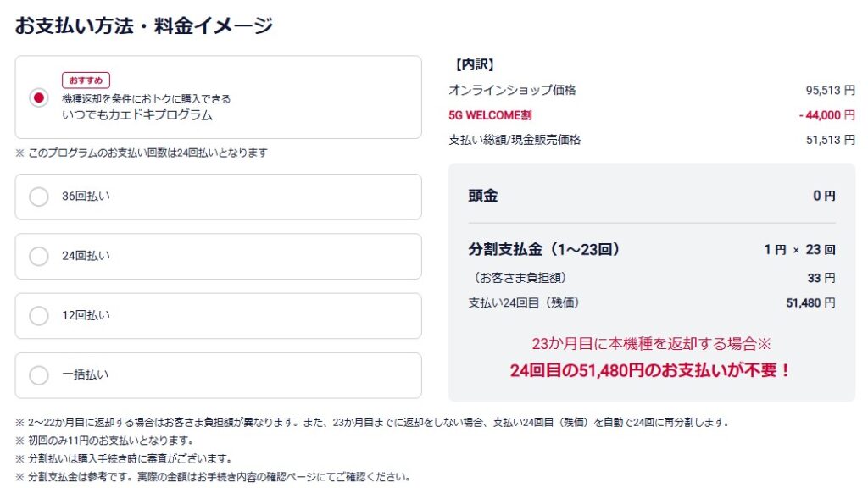This screenshot has width=868, height=488.
Task: Click the 支払い総額/現金販売価格 label
Action: tap(515, 140)
